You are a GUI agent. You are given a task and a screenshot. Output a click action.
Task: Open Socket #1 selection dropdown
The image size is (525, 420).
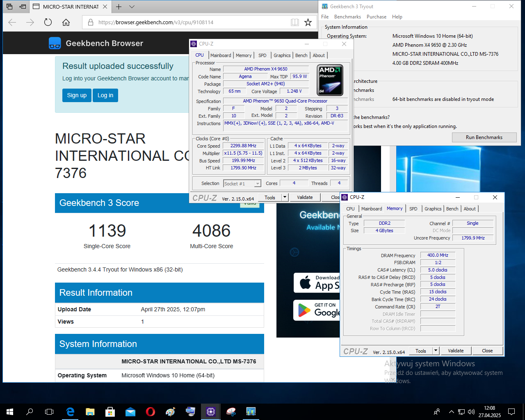[x=242, y=183]
